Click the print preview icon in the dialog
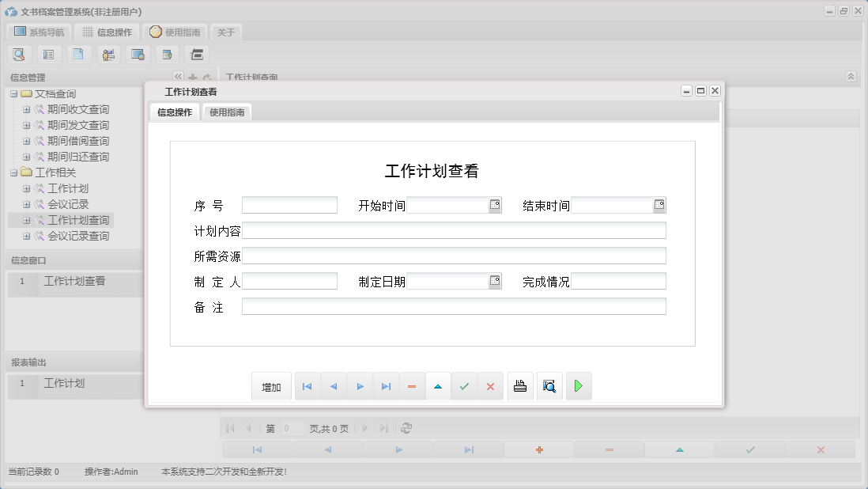Screen dimensions: 868x489 [x=549, y=385]
